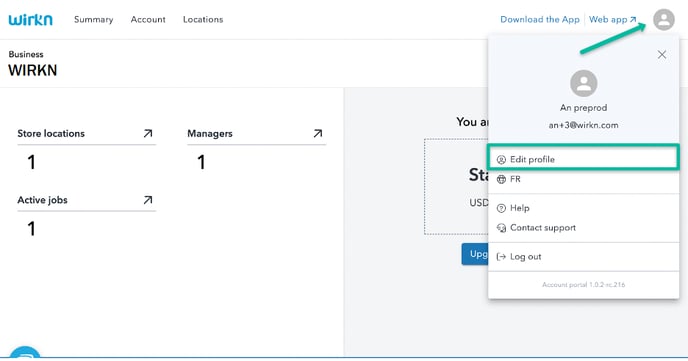Image resolution: width=688 pixels, height=361 pixels.
Task: Click the Managers heading
Action: tap(210, 134)
